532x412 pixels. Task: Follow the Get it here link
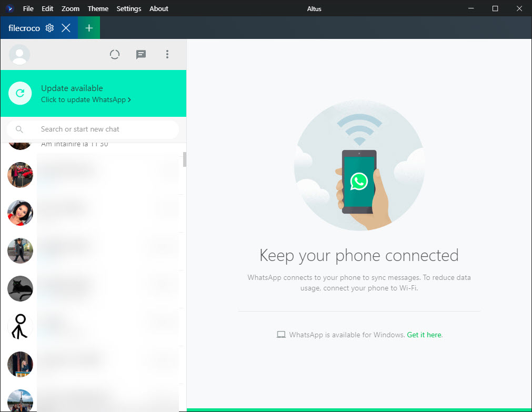pyautogui.click(x=425, y=335)
